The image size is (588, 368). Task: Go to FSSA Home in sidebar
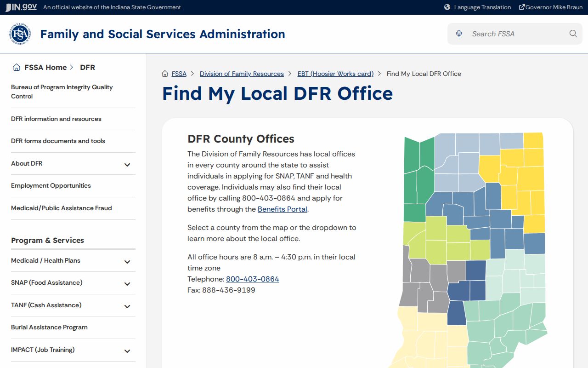[x=45, y=67]
